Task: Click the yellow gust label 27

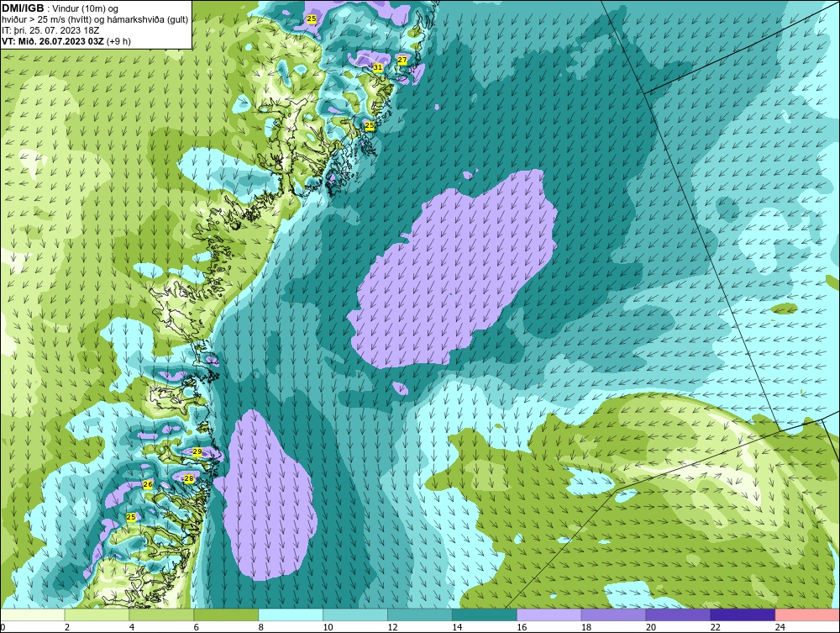Action: coord(402,60)
